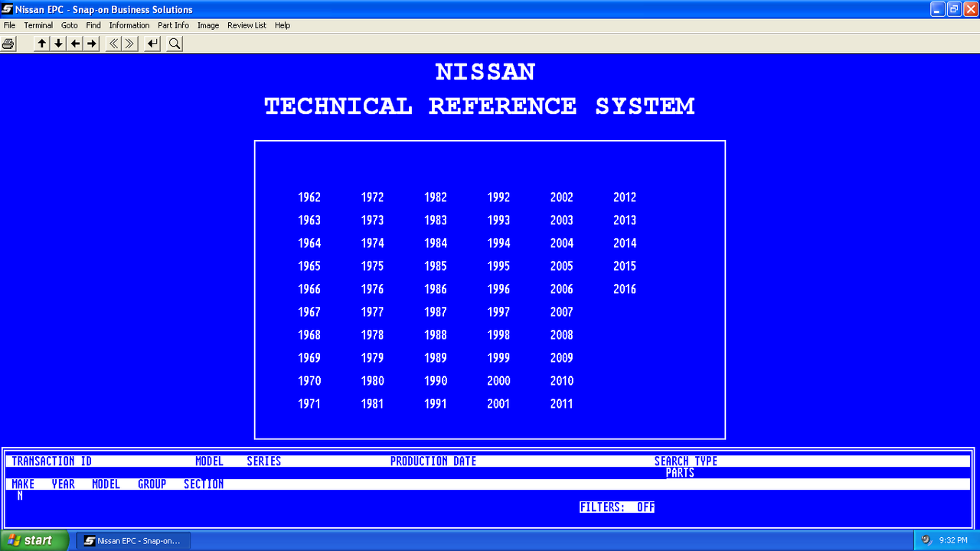Select model year 1980
The width and height of the screenshot is (980, 551).
(372, 381)
